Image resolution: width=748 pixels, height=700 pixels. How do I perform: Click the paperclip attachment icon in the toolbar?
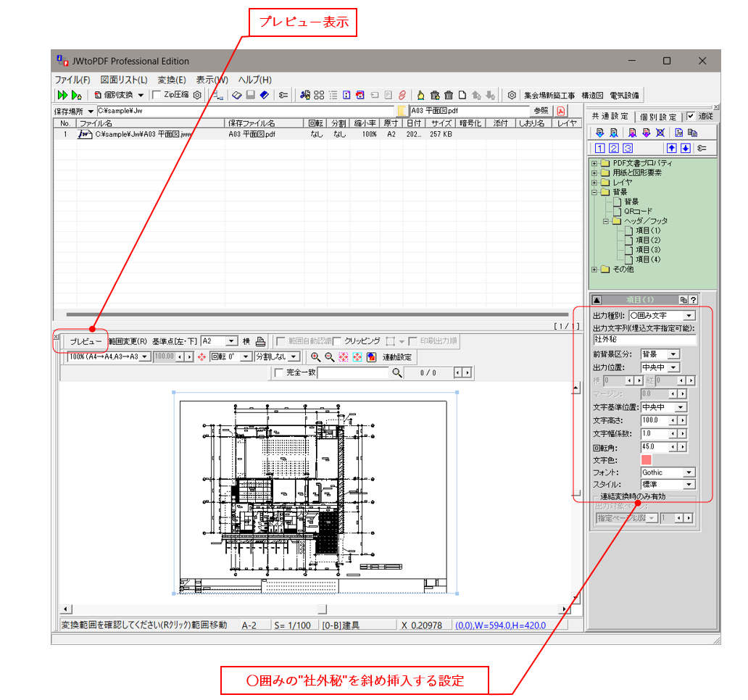(x=402, y=95)
